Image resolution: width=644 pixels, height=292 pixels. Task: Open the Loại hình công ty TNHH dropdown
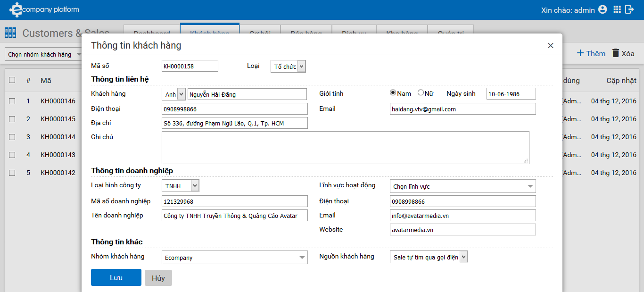181,186
